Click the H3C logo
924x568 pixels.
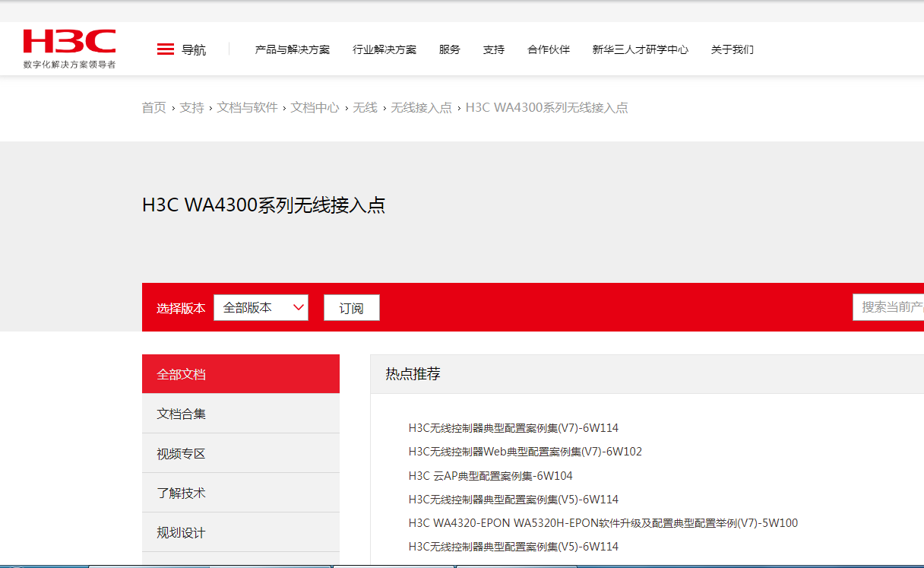69,49
